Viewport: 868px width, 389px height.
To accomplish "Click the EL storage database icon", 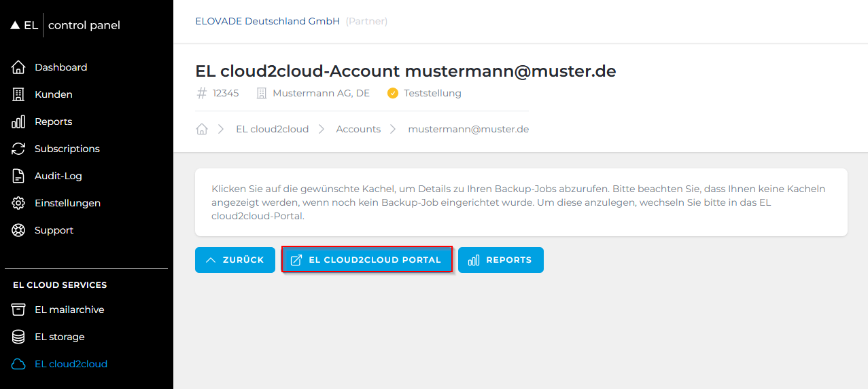I will point(19,337).
